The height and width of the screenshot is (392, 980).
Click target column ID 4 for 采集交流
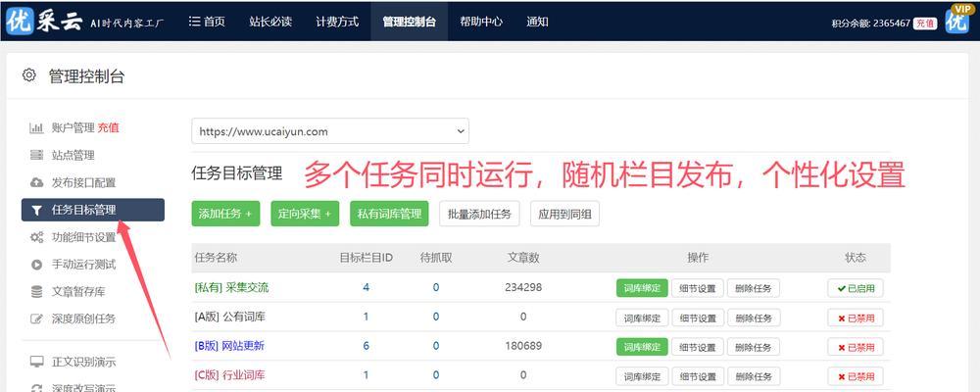coord(366,287)
